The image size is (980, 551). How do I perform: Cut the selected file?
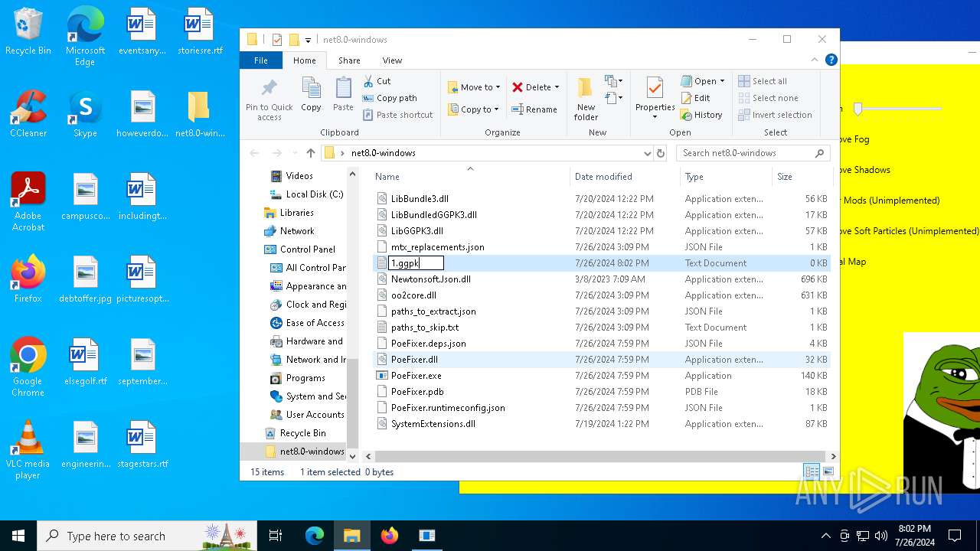pyautogui.click(x=377, y=81)
